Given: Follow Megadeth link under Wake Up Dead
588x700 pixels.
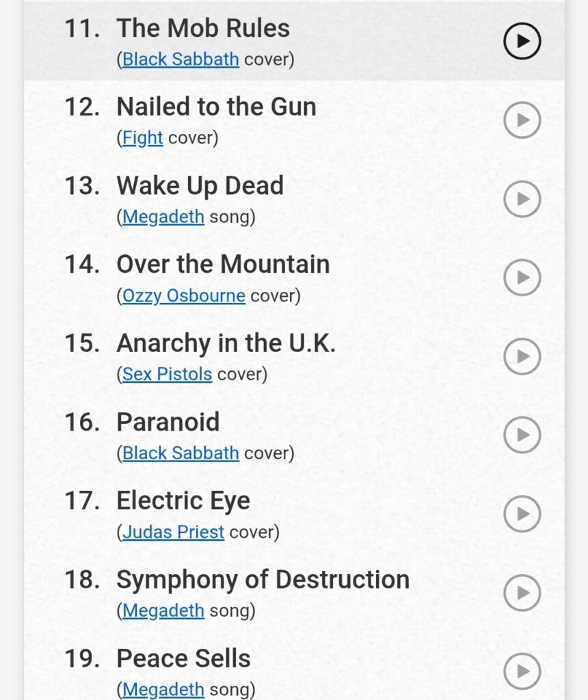Looking at the screenshot, I should [x=163, y=217].
